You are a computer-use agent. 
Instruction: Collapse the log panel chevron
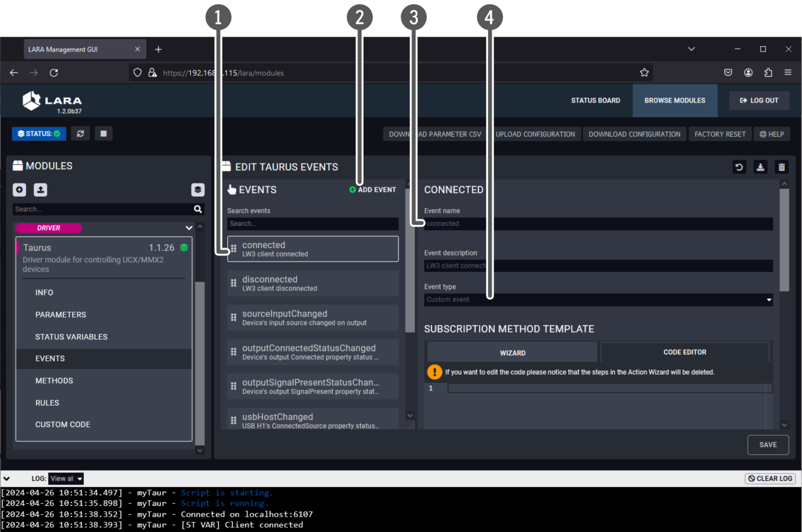pyautogui.click(x=7, y=479)
